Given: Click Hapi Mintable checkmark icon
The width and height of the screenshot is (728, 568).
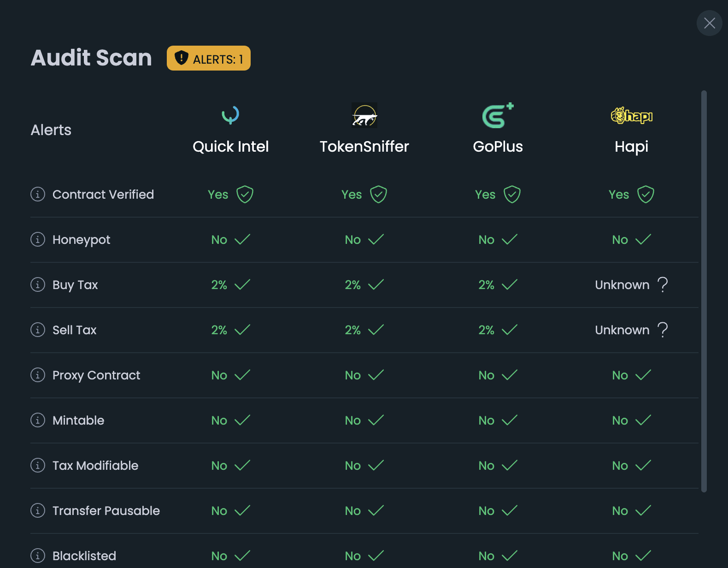Looking at the screenshot, I should pos(643,420).
